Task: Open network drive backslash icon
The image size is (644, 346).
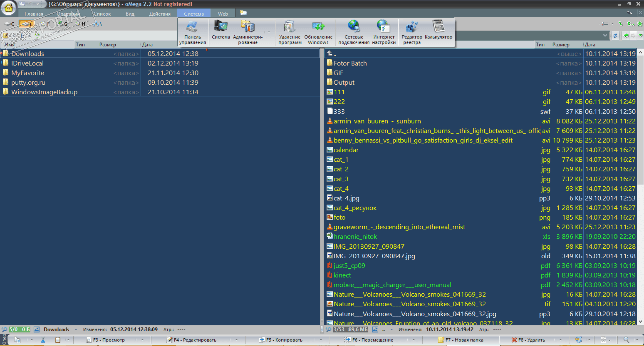Action: click(98, 24)
